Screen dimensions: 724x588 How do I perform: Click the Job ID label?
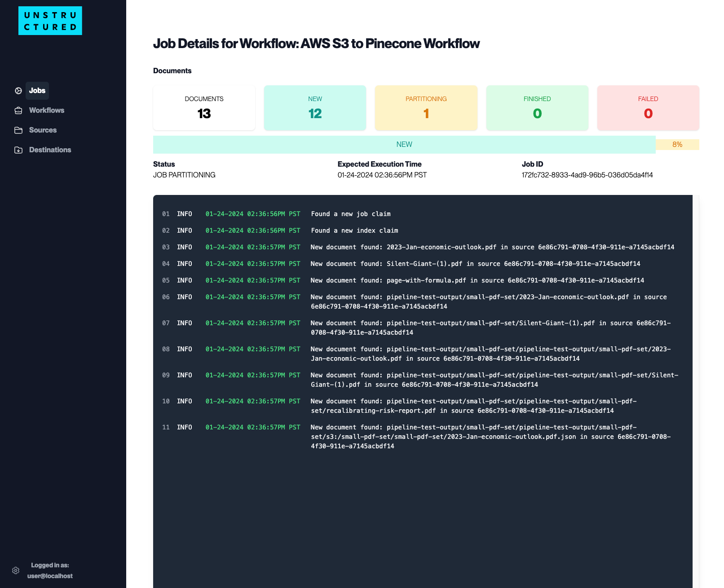[533, 164]
